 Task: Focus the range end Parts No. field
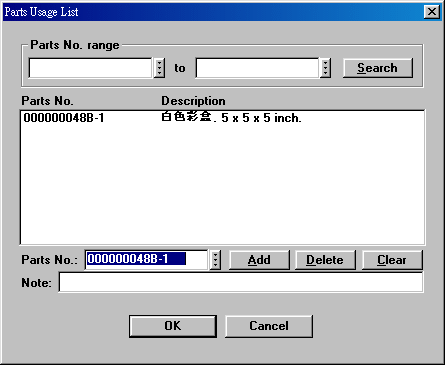point(257,68)
